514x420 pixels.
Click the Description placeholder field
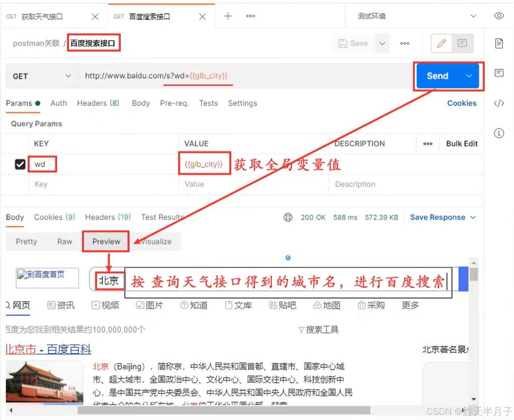click(406, 184)
